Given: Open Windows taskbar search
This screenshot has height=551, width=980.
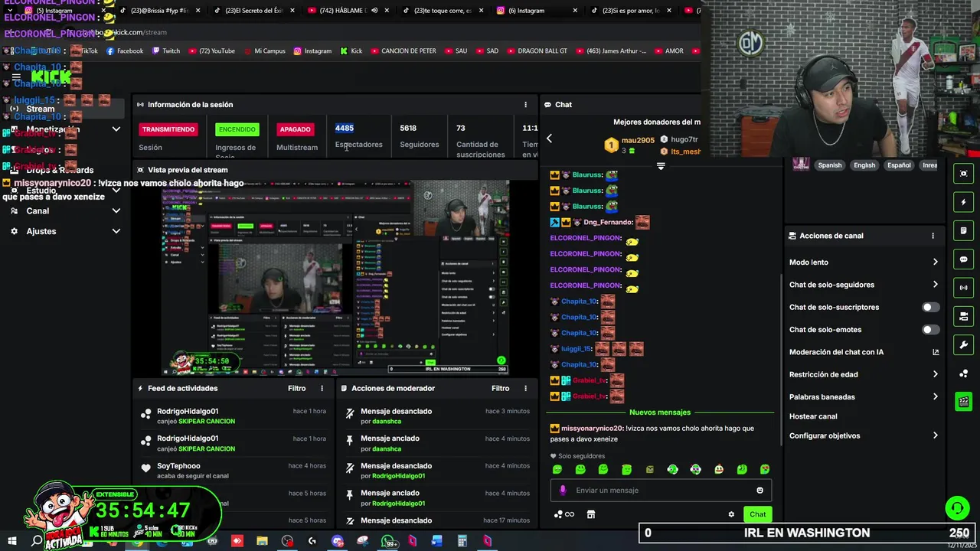Looking at the screenshot, I should (x=37, y=540).
